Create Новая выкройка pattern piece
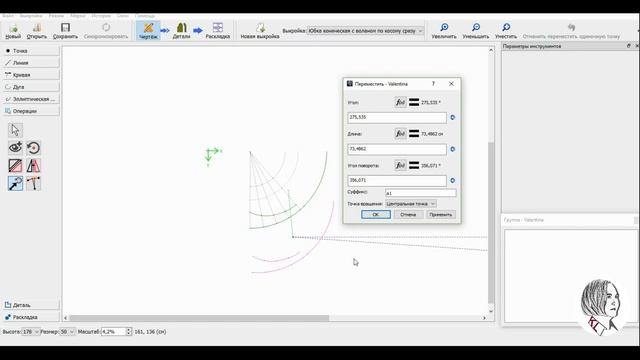Image resolution: width=640 pixels, height=360 pixels. [260, 31]
